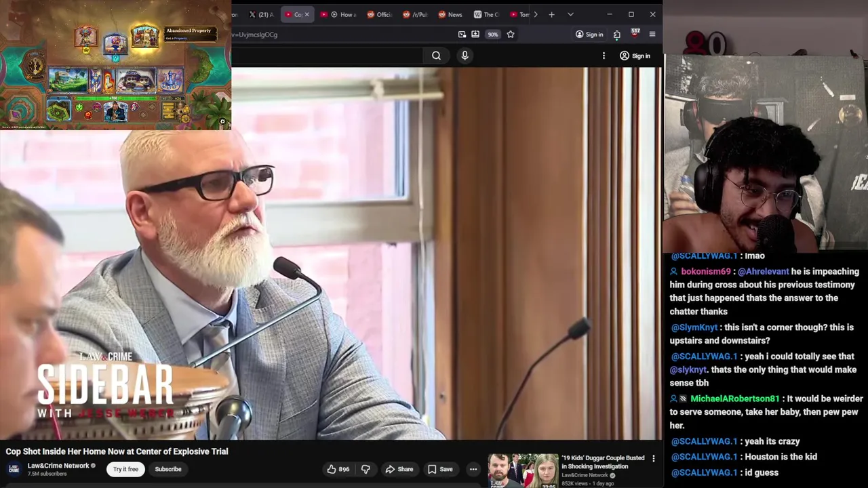
Task: Like the video with thumbs up
Action: coord(338,469)
